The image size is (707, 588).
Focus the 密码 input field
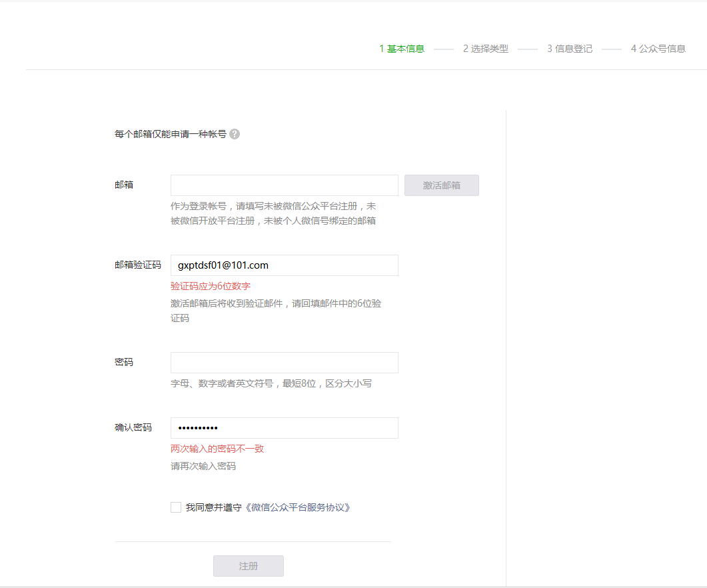pos(284,363)
